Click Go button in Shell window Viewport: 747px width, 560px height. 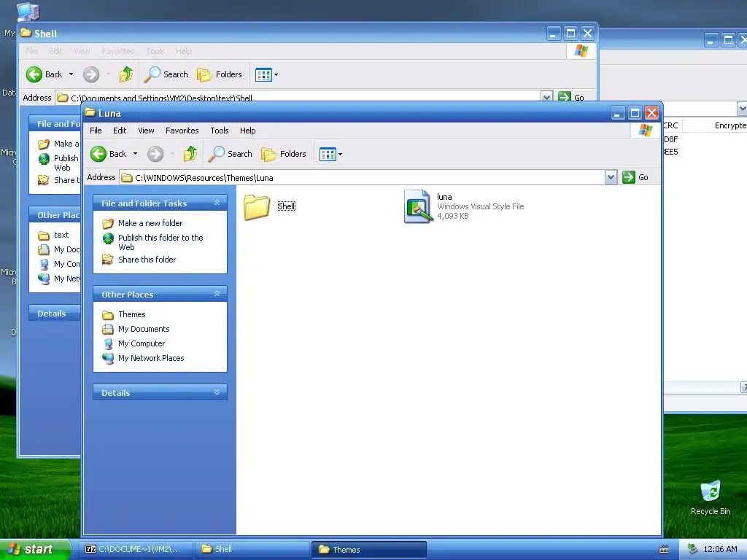tap(571, 97)
